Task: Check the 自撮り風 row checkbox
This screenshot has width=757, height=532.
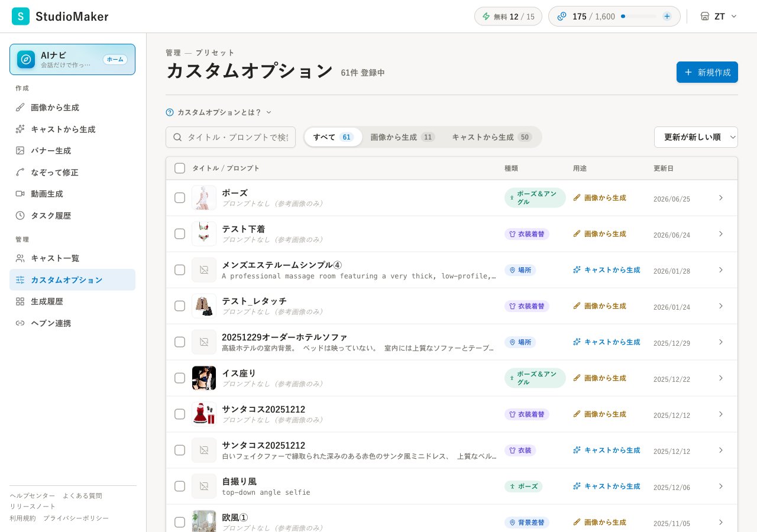Action: tap(180, 486)
